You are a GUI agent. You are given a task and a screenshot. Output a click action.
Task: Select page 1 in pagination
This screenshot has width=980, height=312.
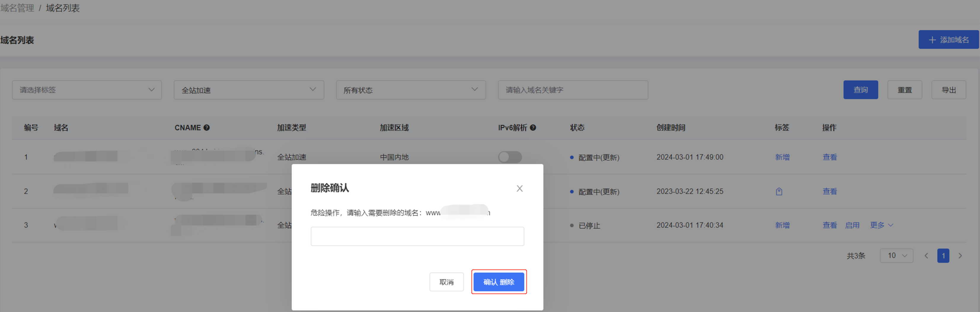[943, 256]
